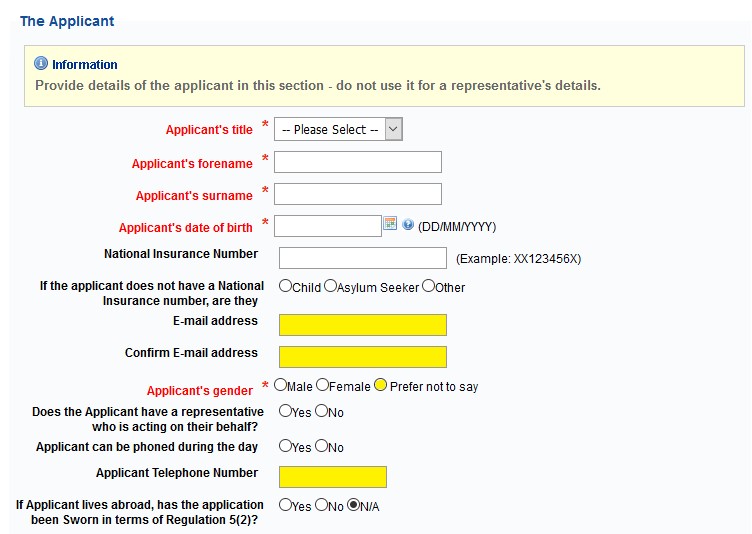Select the Child radio button

coord(285,286)
